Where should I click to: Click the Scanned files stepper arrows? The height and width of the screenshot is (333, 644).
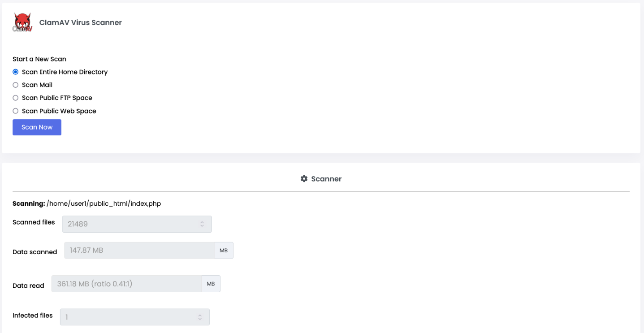(x=202, y=224)
